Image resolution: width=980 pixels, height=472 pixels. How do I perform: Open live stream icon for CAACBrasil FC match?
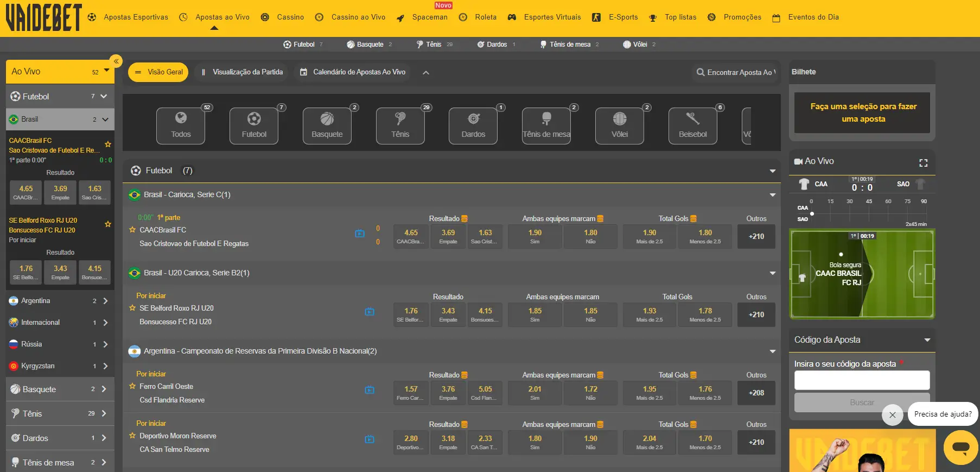360,234
